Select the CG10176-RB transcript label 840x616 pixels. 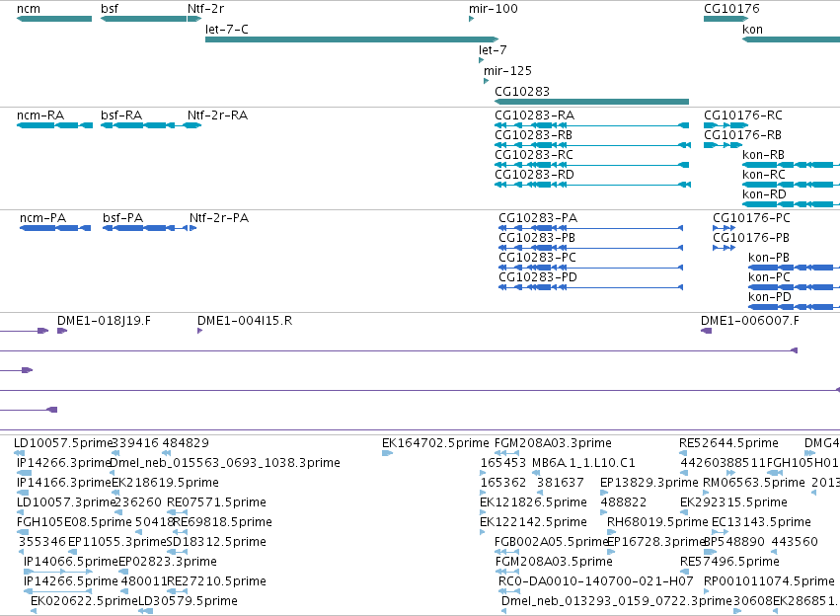coord(742,135)
